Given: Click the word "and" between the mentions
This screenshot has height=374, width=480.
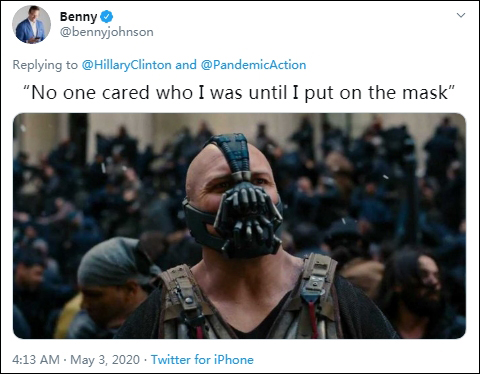Looking at the screenshot, I should coord(186,65).
